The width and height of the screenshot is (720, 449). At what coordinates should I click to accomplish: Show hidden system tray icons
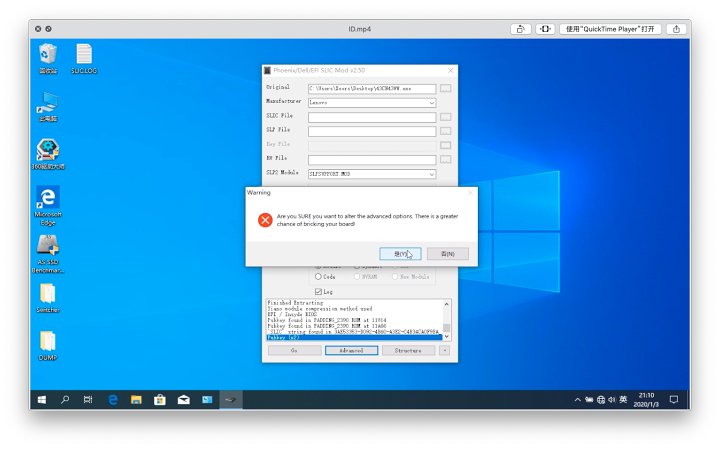coord(577,399)
